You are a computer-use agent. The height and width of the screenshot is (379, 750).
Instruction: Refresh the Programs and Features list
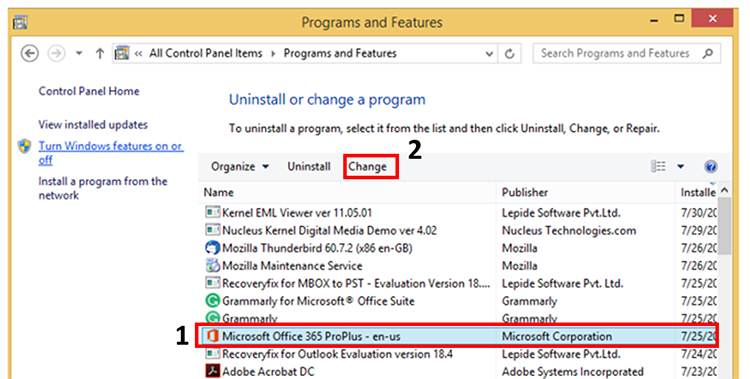509,54
